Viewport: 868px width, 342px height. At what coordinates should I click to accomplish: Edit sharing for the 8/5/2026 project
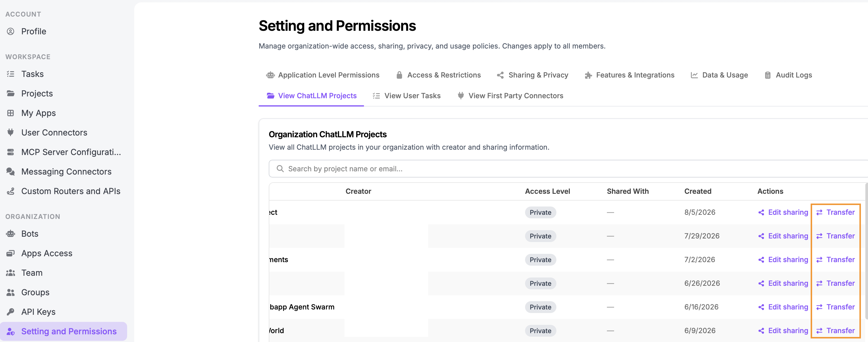pos(783,212)
